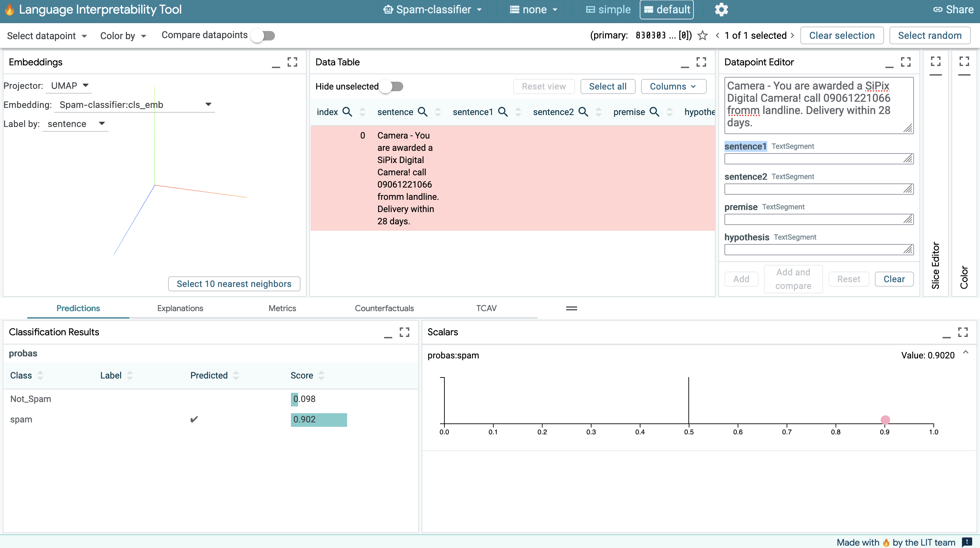Search the sentence2 column
The width and height of the screenshot is (980, 548).
point(583,112)
